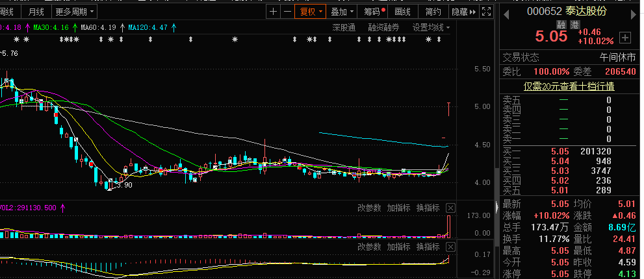This screenshot has width=644, height=279.
Task: Click the plus zoom-in chart icon
Action: (x=274, y=12)
